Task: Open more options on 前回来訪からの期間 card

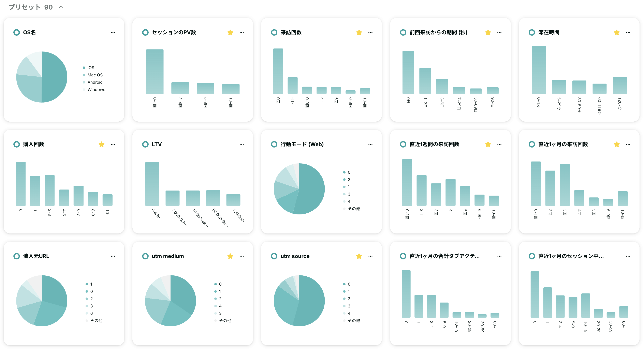Action: coord(499,32)
